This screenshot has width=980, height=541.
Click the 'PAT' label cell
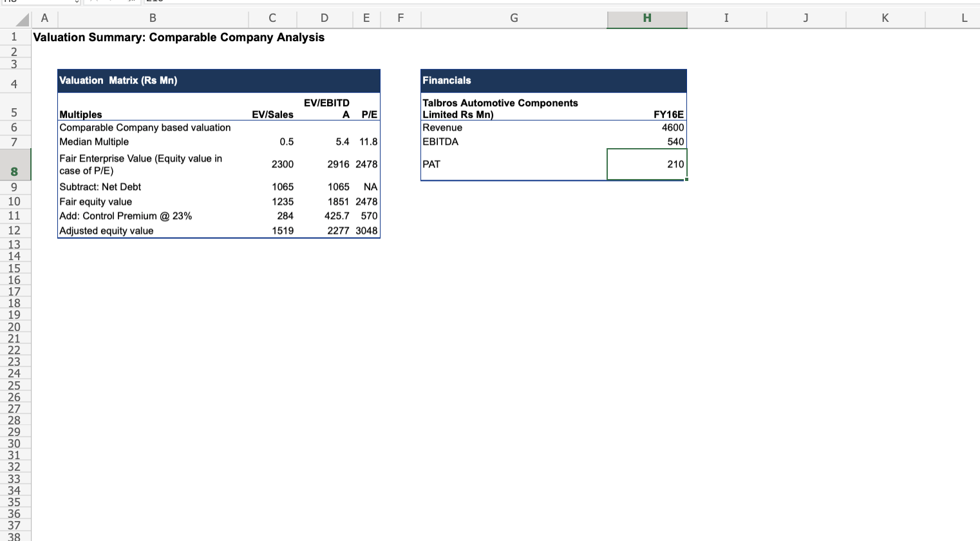tap(514, 164)
